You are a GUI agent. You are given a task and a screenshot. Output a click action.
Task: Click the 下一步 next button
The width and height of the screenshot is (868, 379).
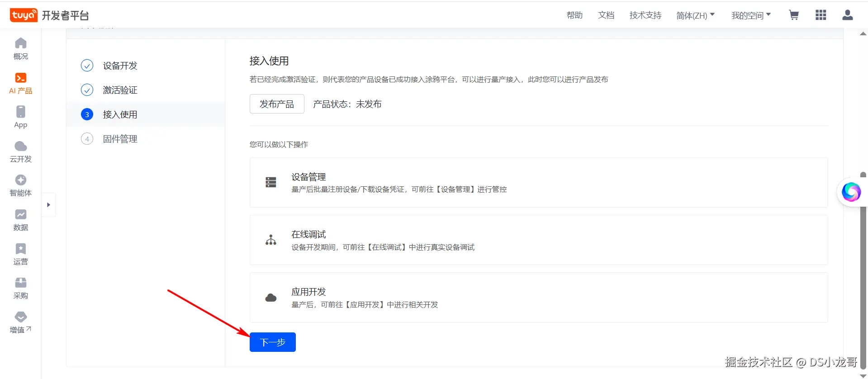pyautogui.click(x=273, y=342)
